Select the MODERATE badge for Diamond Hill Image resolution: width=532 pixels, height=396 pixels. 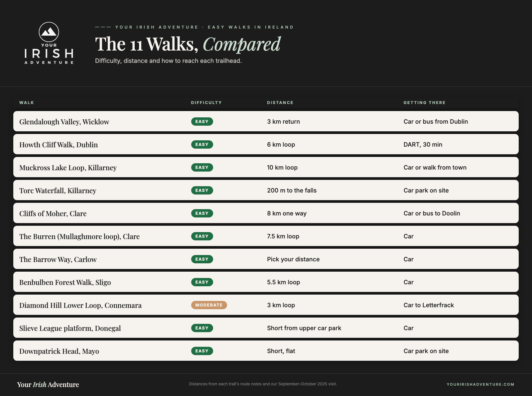(x=209, y=305)
